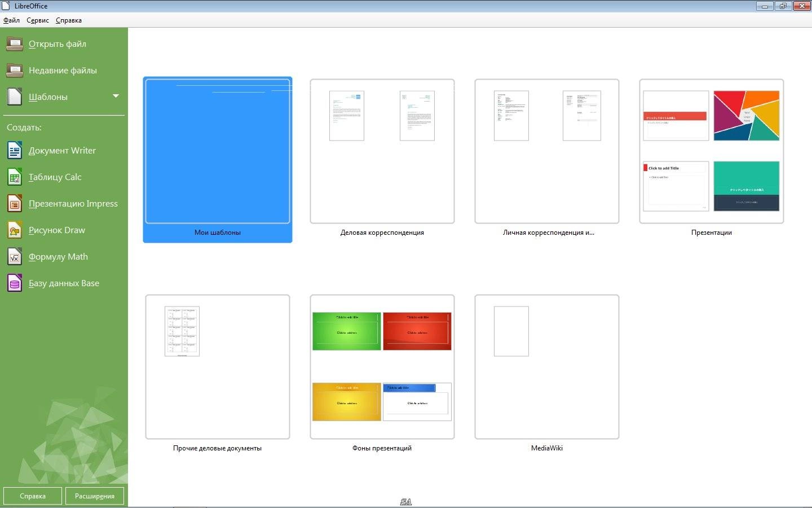Click the Деловая корреспонденция caption text
The width and height of the screenshot is (812, 508).
click(x=382, y=233)
